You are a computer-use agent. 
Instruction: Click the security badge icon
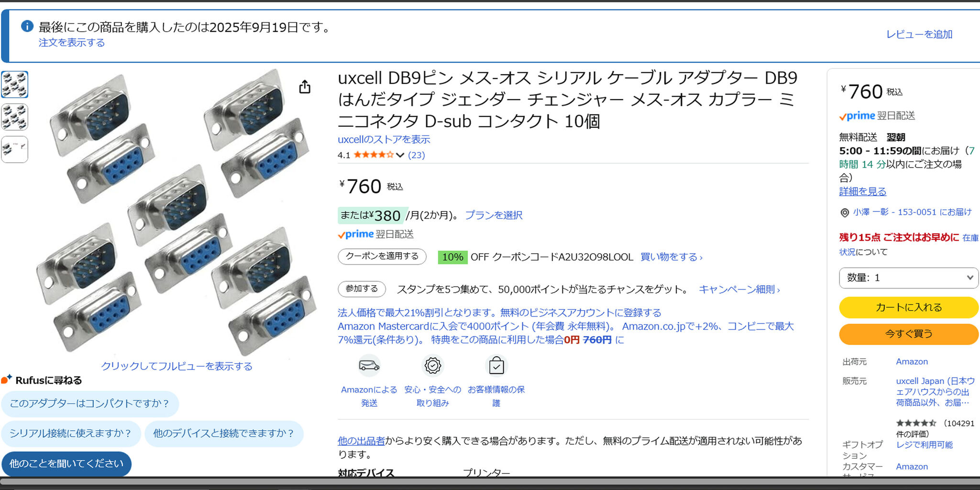click(x=432, y=366)
